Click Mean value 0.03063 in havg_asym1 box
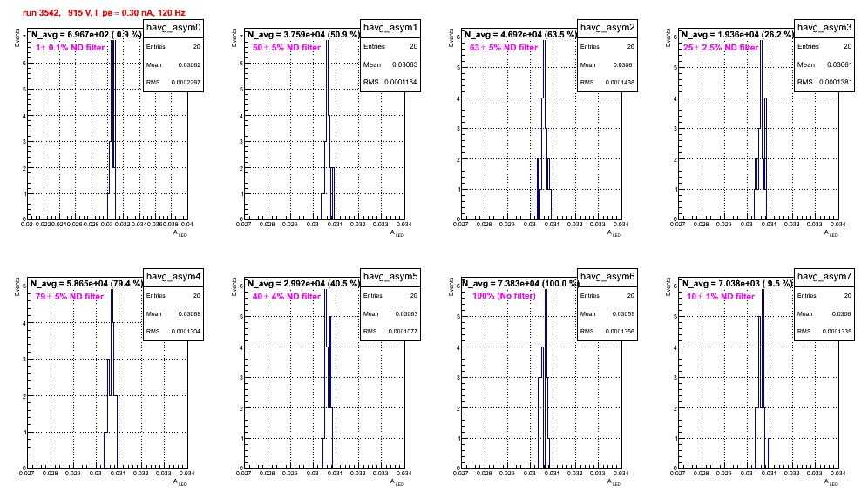868x498 pixels. click(x=404, y=64)
